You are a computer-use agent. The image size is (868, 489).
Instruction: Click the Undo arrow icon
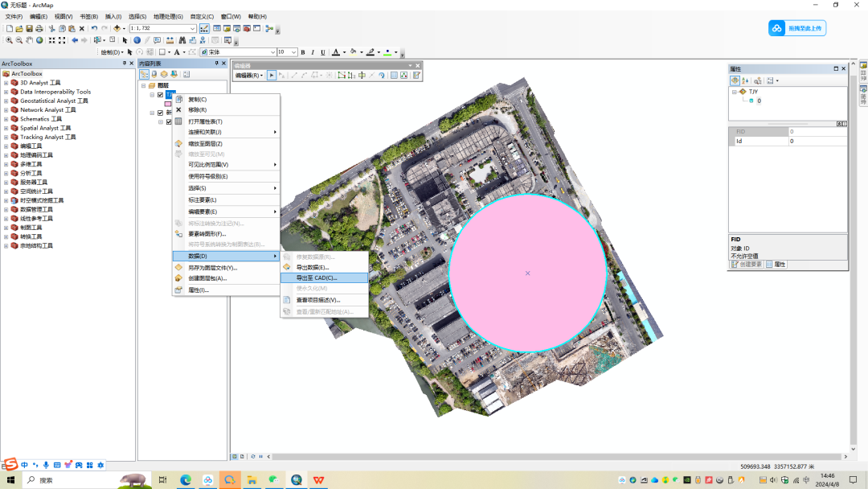94,28
